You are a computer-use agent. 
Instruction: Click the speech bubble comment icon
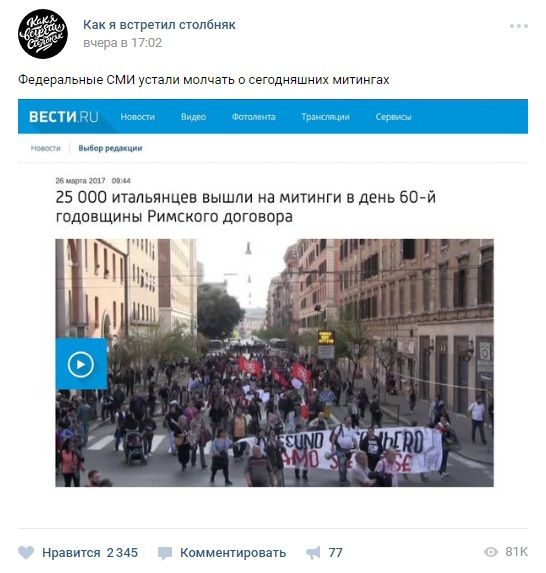(165, 553)
